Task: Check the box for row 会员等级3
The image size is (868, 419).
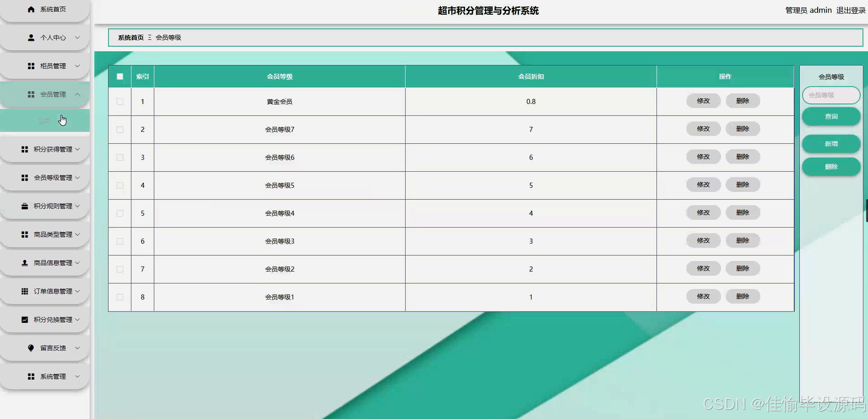Action: [120, 241]
